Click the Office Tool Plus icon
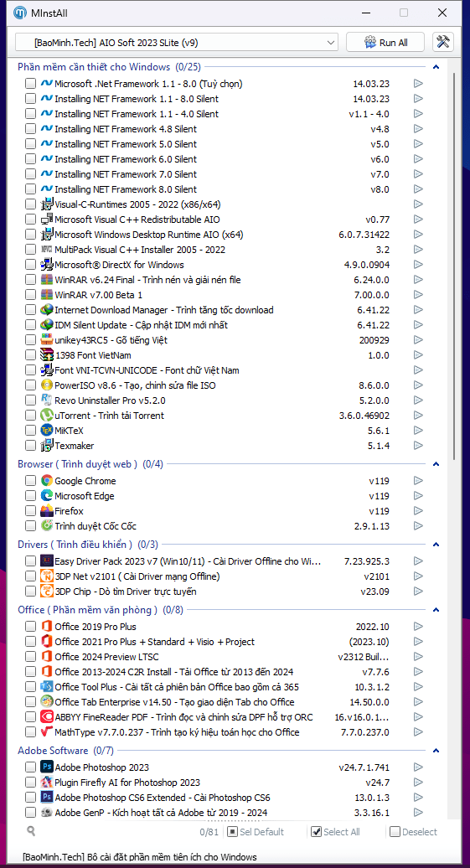470x868 pixels. click(47, 687)
